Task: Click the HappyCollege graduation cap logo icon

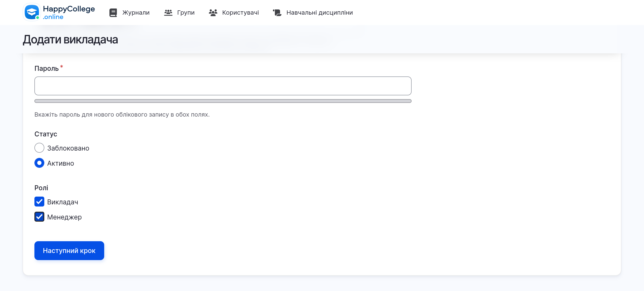Action: (32, 12)
